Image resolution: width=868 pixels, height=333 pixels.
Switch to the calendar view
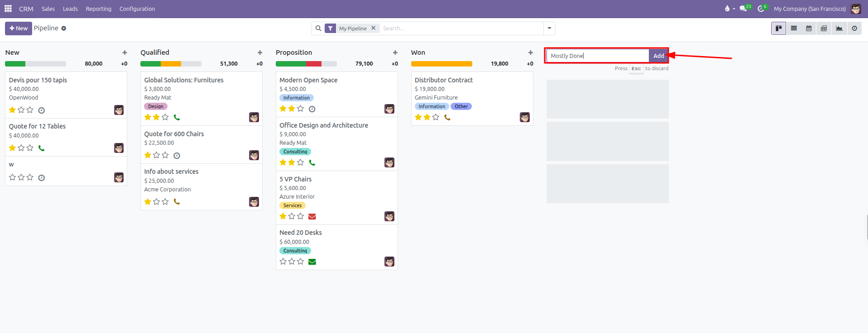[x=809, y=28]
